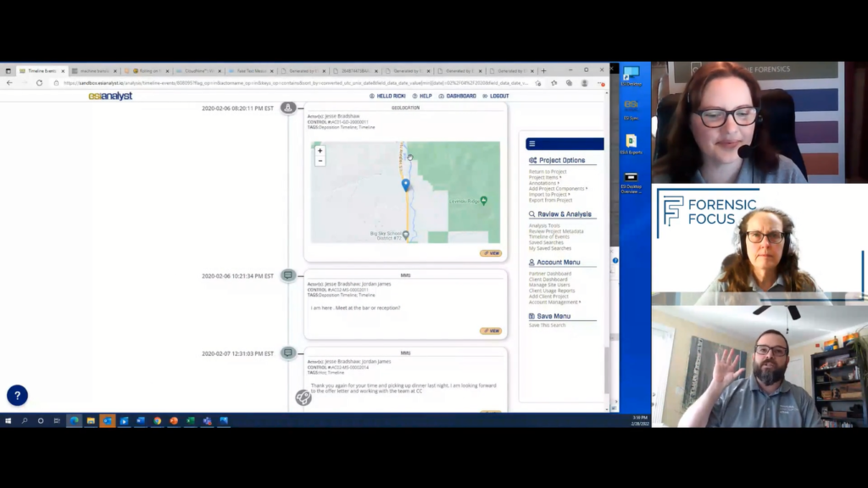The image size is (868, 488).
Task: Click Export from Project link
Action: pyautogui.click(x=550, y=200)
